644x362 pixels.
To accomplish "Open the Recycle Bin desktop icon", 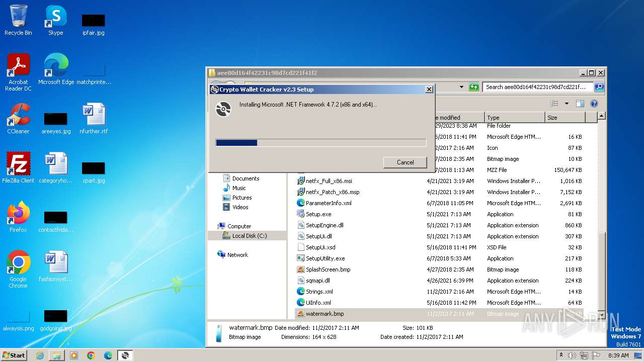I will click(x=18, y=20).
